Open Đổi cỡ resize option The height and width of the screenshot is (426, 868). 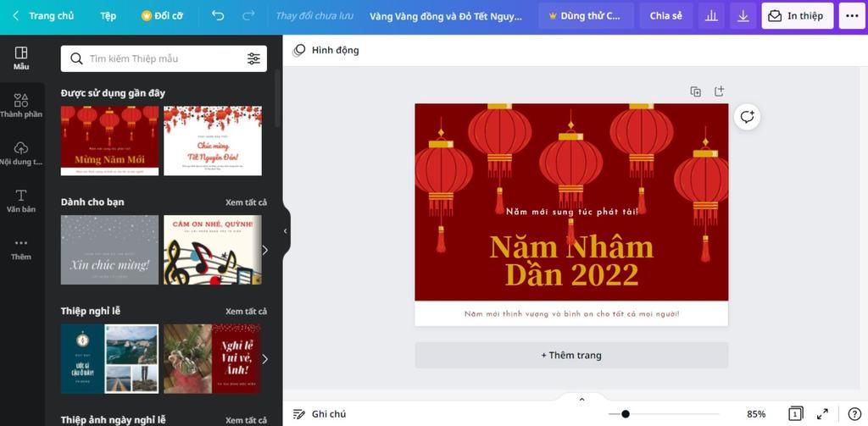pyautogui.click(x=162, y=16)
